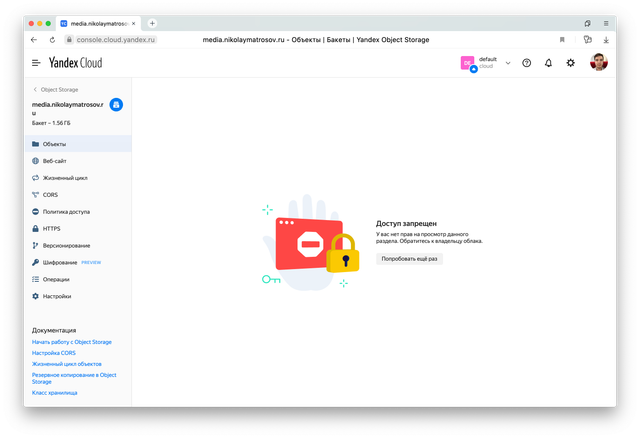Open the hamburger navigation menu

click(36, 63)
